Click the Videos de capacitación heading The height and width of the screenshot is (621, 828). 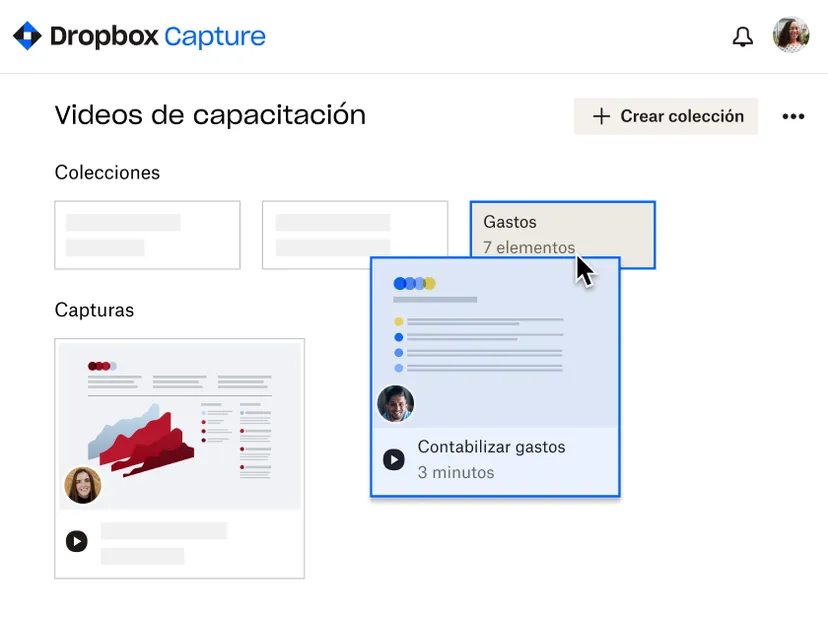(210, 115)
